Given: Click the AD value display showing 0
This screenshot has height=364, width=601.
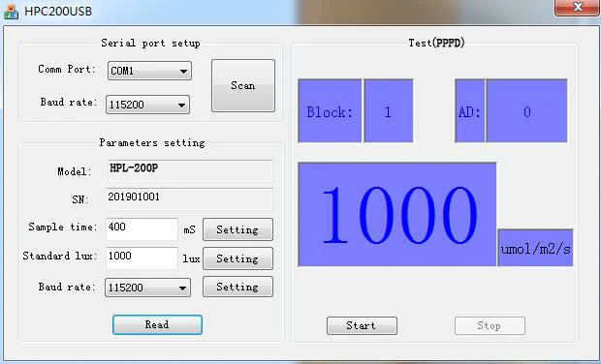Looking at the screenshot, I should pos(526,111).
